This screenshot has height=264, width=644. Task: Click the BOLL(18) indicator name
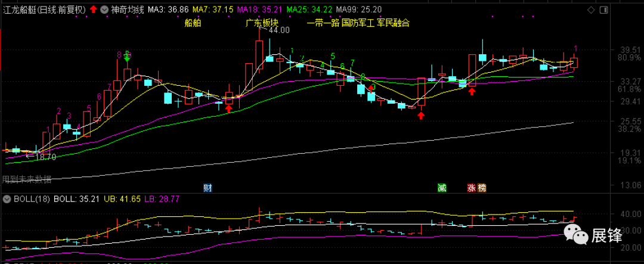click(x=31, y=199)
